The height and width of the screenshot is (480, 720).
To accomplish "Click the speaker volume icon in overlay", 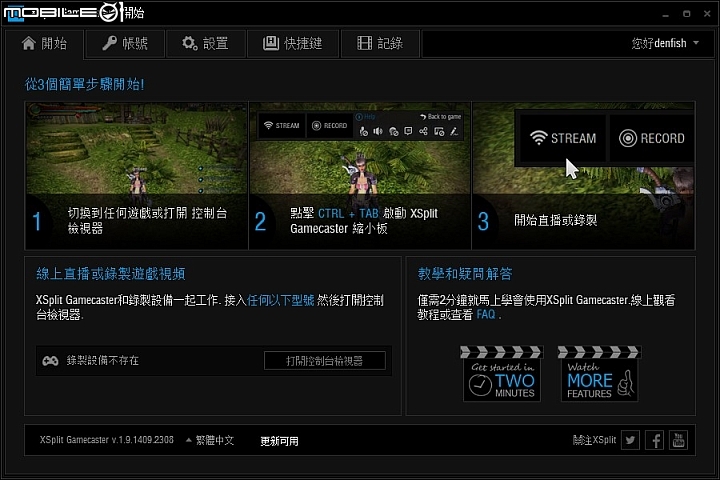I will tap(378, 131).
